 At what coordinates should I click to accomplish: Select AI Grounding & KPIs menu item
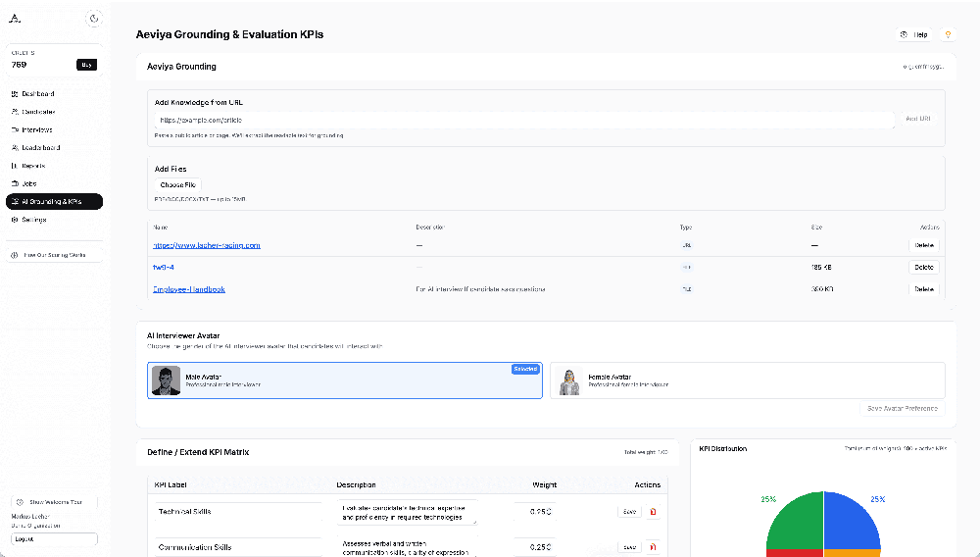(54, 202)
